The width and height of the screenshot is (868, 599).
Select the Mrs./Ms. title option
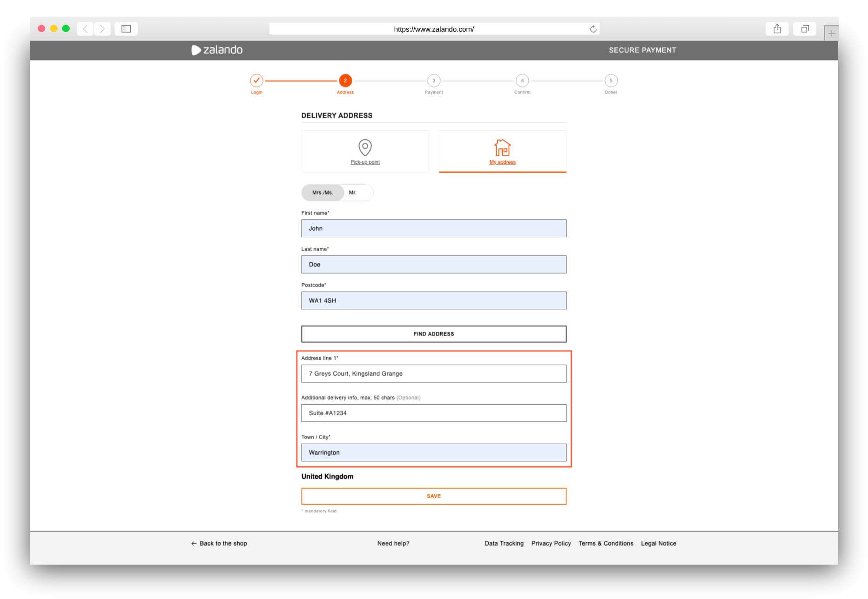[x=323, y=192]
